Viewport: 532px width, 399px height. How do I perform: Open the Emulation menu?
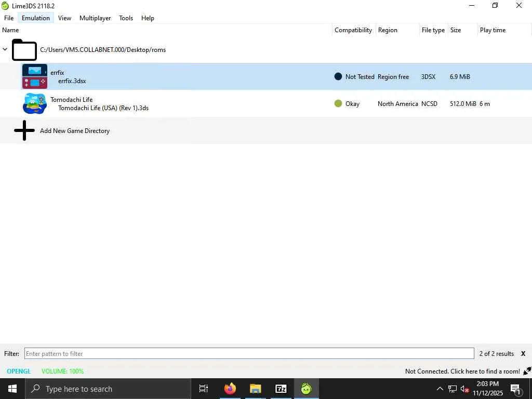pyautogui.click(x=36, y=18)
